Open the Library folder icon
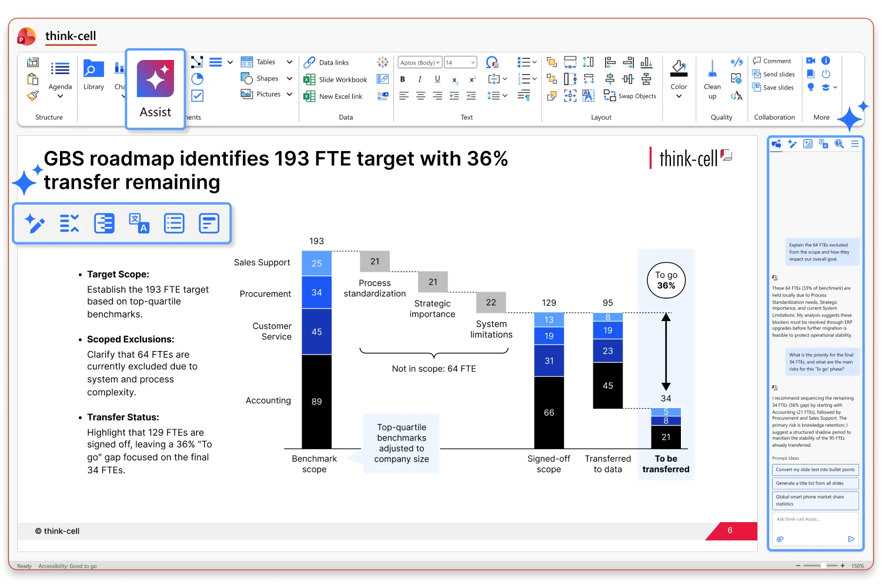 (93, 69)
